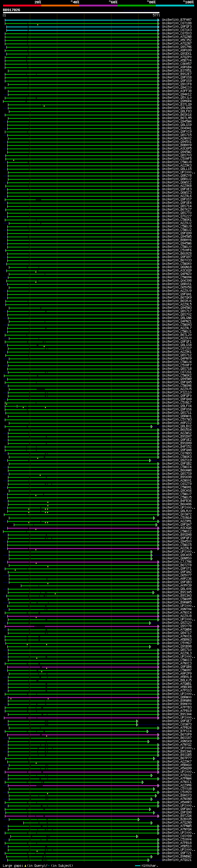Click the UniRef100_B6SK16 label

pos(177,115)
